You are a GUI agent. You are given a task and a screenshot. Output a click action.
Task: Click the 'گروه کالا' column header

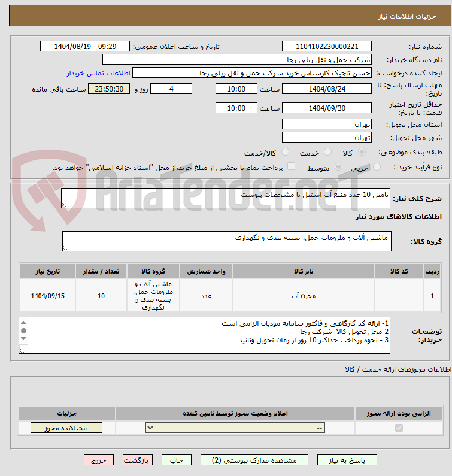[153, 271]
